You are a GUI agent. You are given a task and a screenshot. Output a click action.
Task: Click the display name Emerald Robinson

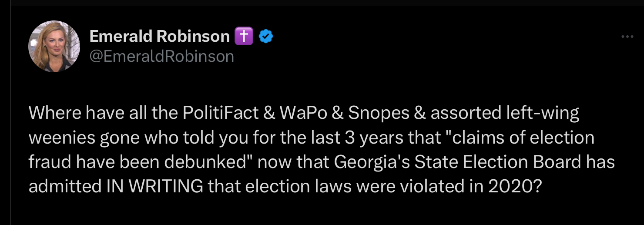tap(159, 37)
